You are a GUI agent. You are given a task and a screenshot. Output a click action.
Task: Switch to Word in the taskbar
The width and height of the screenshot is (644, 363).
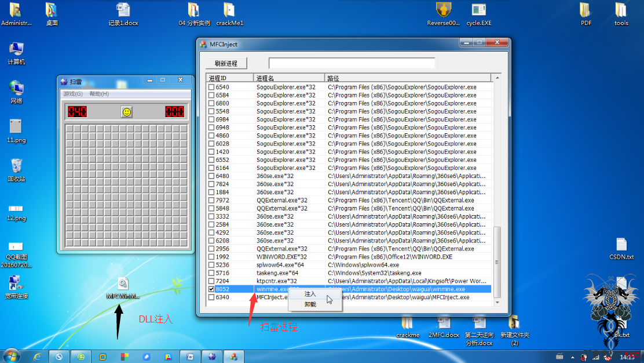click(x=190, y=357)
